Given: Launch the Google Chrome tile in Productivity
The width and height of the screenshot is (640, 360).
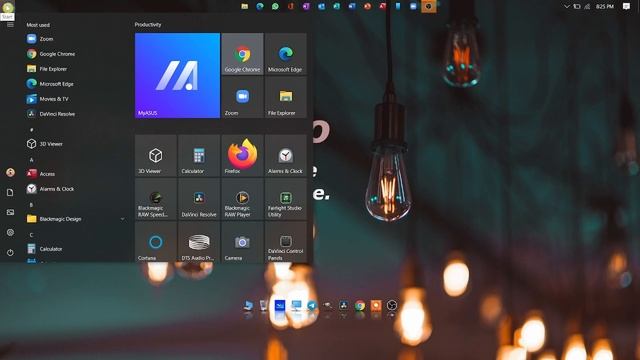Looking at the screenshot, I should pyautogui.click(x=242, y=54).
